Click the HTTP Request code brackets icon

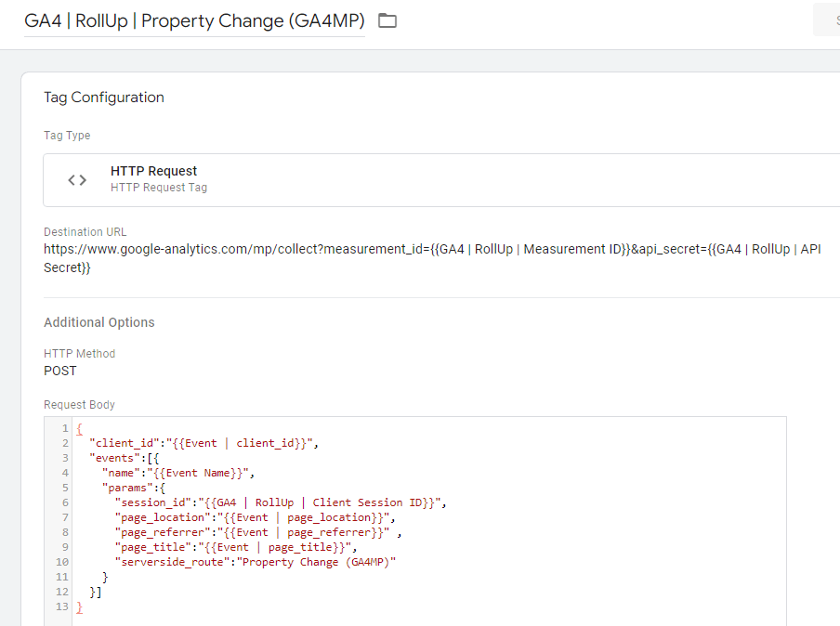click(x=77, y=180)
